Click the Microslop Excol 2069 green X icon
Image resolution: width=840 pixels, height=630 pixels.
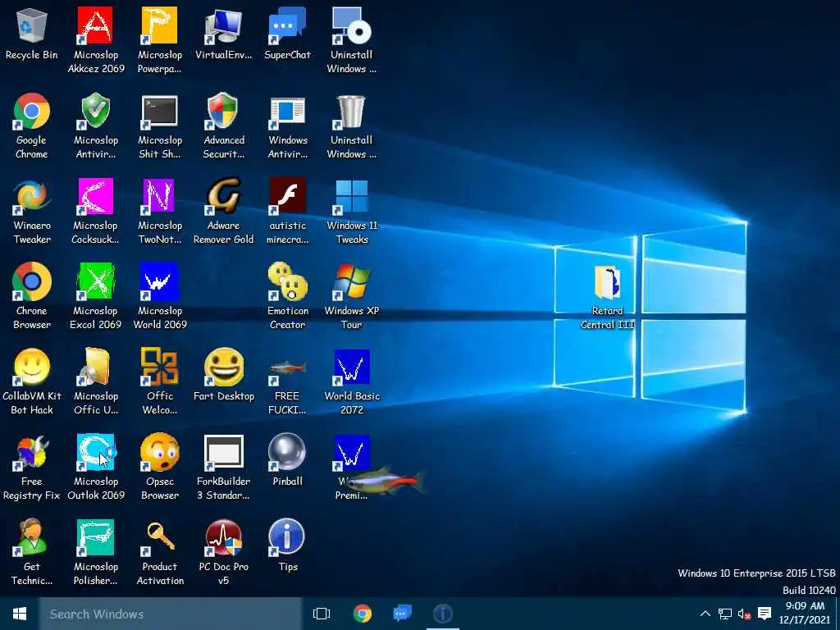95,281
